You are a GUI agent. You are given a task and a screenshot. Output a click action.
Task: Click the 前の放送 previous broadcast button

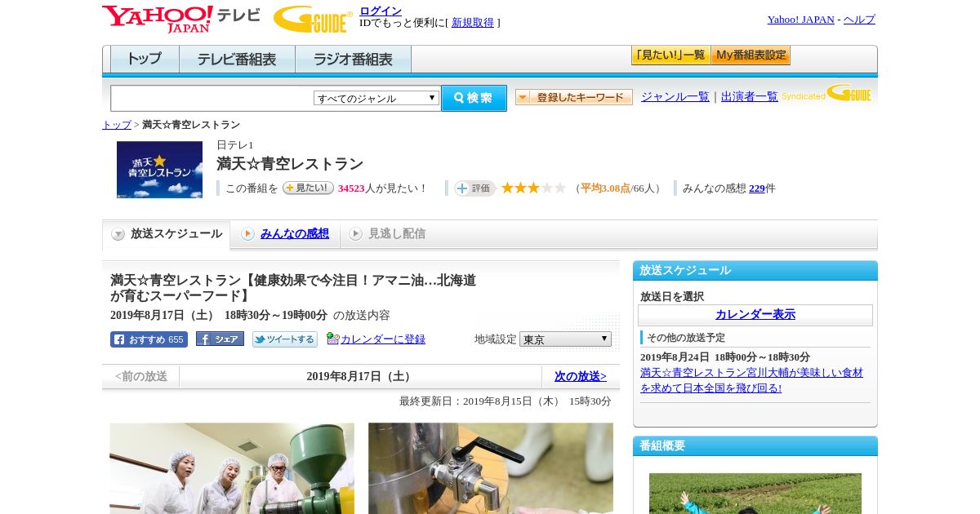[141, 377]
